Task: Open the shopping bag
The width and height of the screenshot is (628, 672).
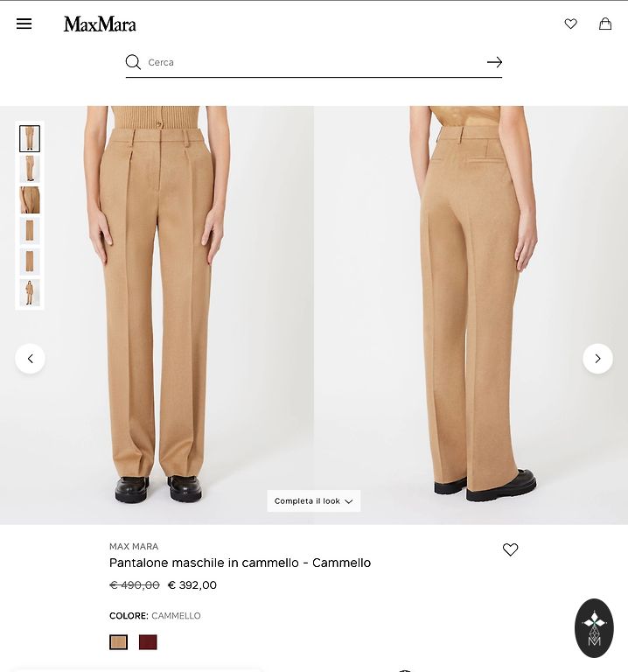Action: pyautogui.click(x=605, y=24)
